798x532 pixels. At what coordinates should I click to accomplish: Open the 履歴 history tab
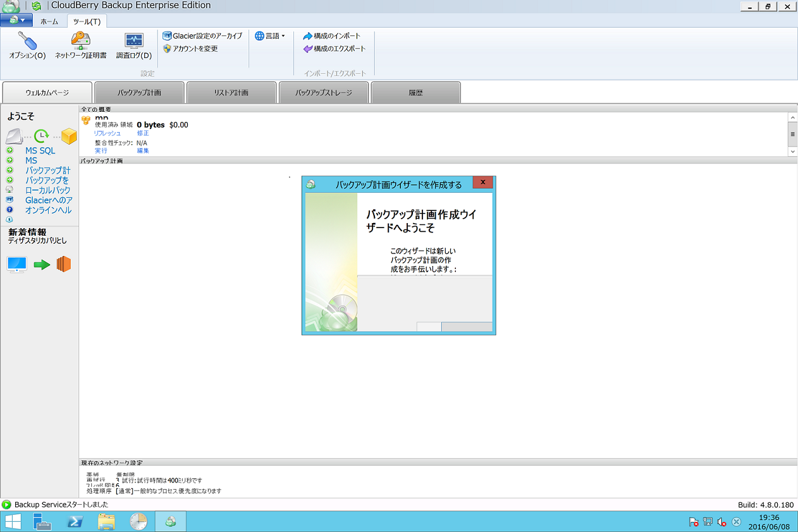point(415,92)
